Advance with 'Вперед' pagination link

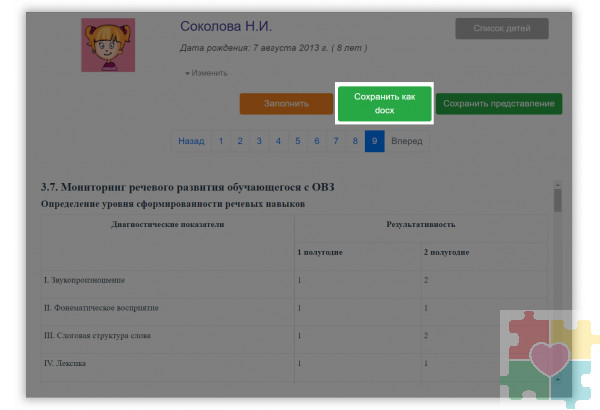407,142
